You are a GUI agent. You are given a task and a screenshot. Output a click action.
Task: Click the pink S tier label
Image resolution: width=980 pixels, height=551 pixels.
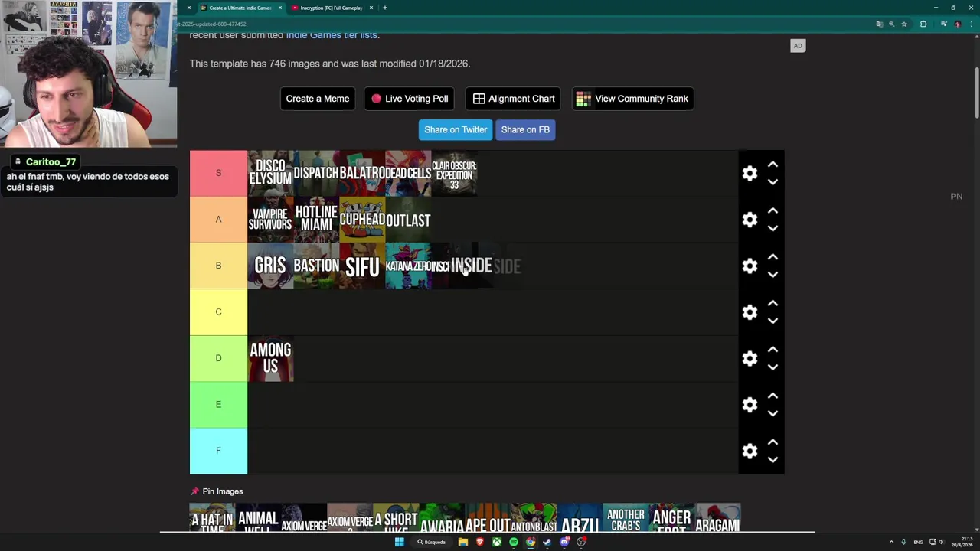coord(218,173)
